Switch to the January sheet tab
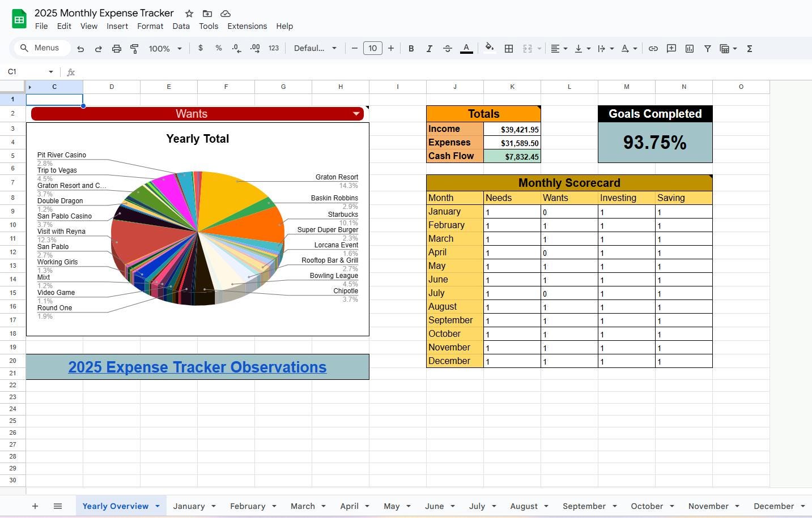The image size is (812, 518). 189,506
